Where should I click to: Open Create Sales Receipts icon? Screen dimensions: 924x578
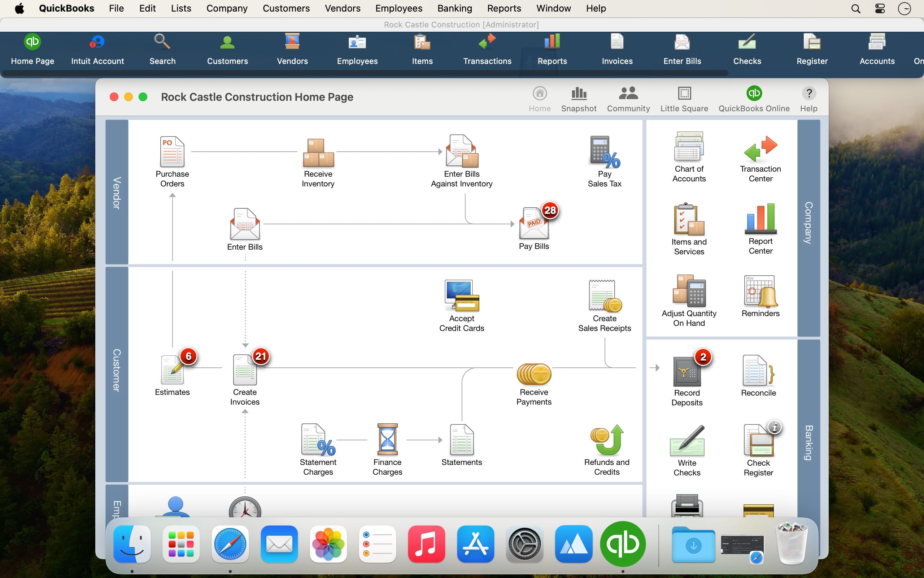pos(605,296)
